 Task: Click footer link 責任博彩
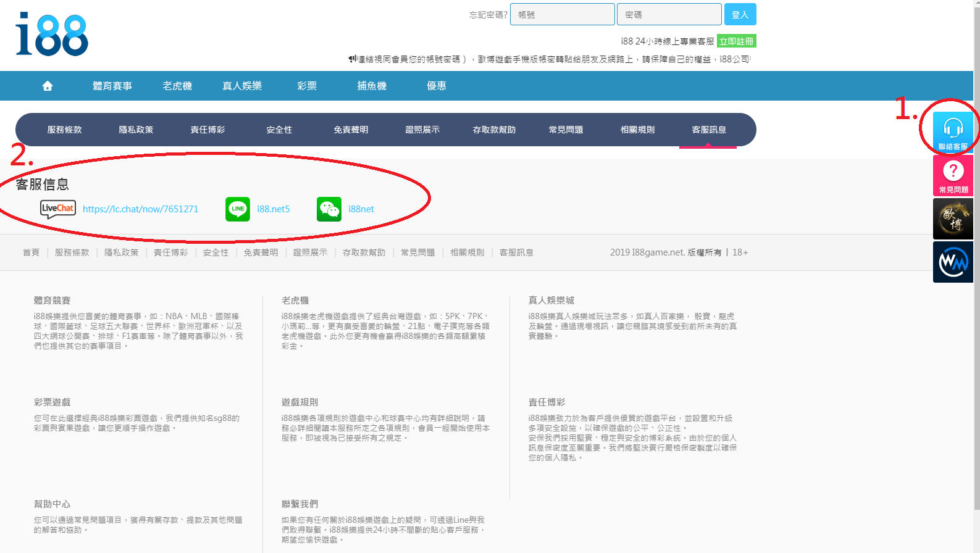pos(171,252)
